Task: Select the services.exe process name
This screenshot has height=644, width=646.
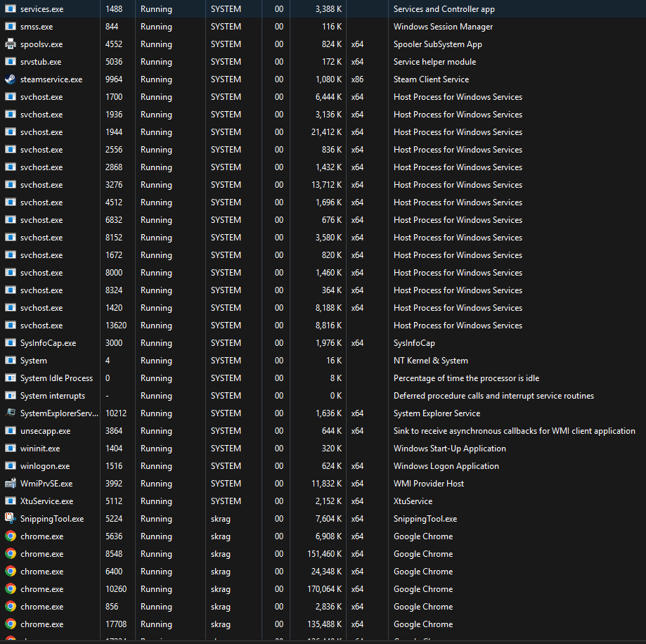Action: (x=42, y=9)
